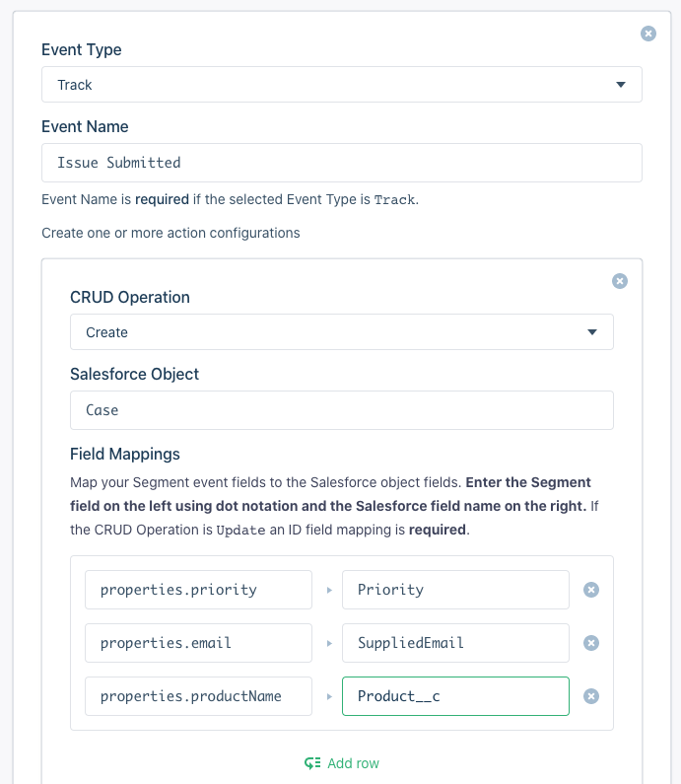Click the Add row link
This screenshot has height=784, width=681.
pyautogui.click(x=353, y=763)
